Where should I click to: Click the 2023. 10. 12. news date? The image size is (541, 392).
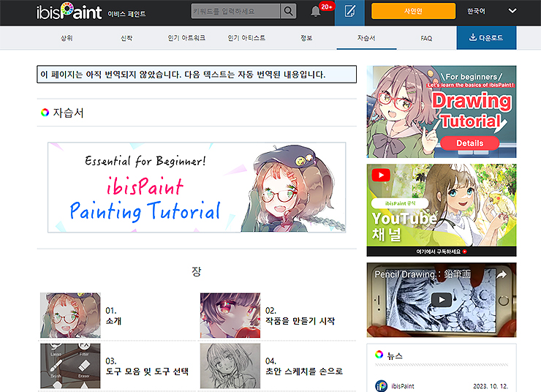click(x=491, y=386)
